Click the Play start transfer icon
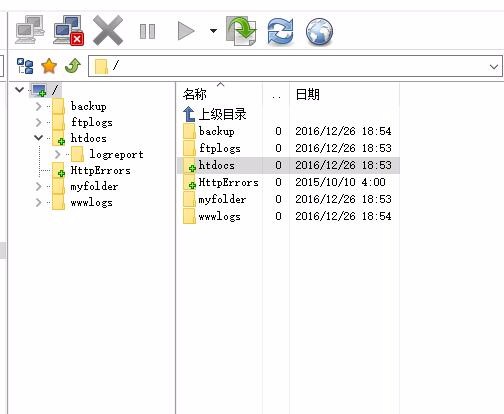 pos(186,31)
